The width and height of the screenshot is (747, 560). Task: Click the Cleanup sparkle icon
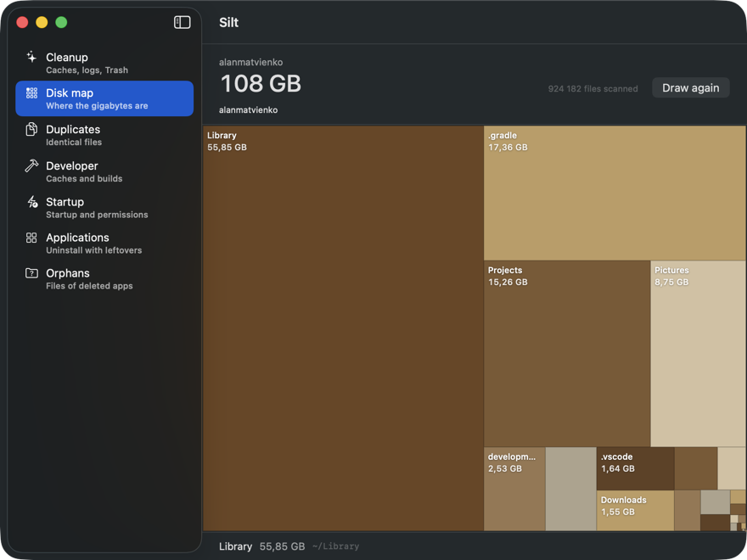(31, 57)
